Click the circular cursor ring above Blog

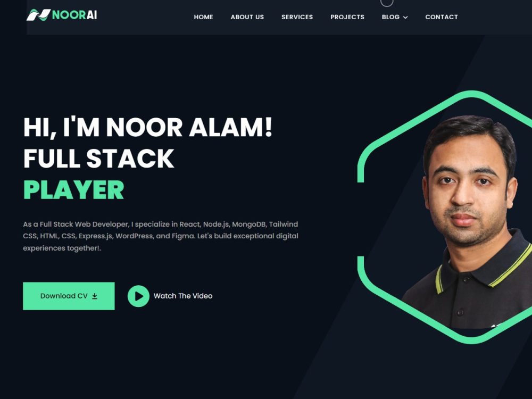(387, 2)
